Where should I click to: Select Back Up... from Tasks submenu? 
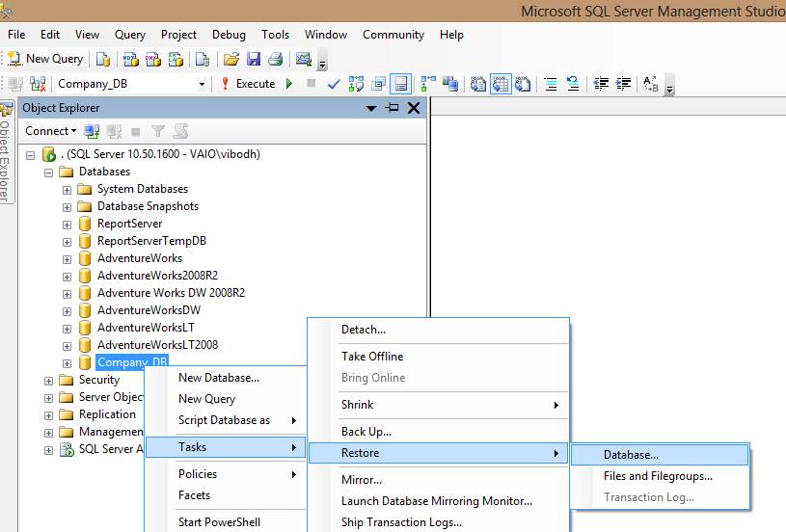366,432
